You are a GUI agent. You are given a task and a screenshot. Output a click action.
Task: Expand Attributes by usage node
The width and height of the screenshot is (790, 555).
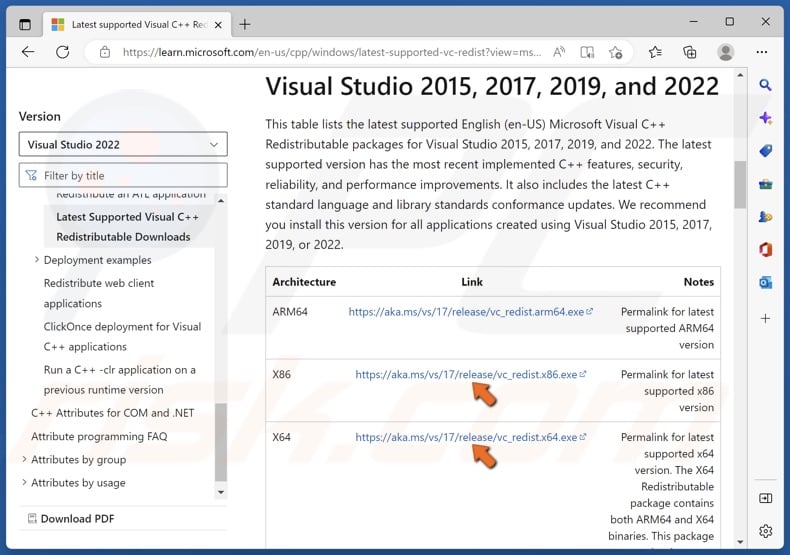tap(24, 482)
